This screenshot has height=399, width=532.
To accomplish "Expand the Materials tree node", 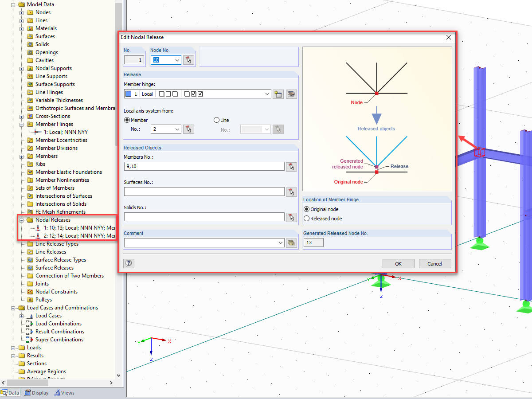I will (x=22, y=28).
